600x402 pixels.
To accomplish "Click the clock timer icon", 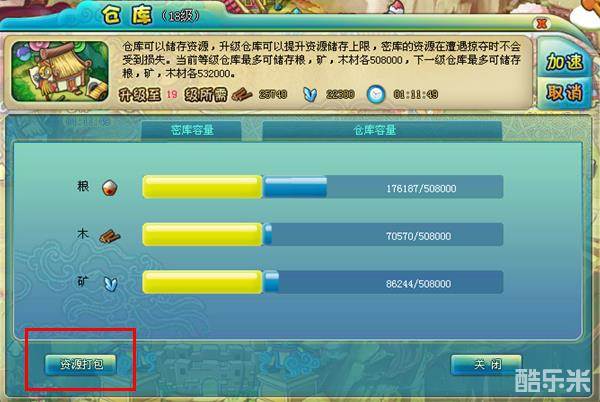I will (x=376, y=94).
